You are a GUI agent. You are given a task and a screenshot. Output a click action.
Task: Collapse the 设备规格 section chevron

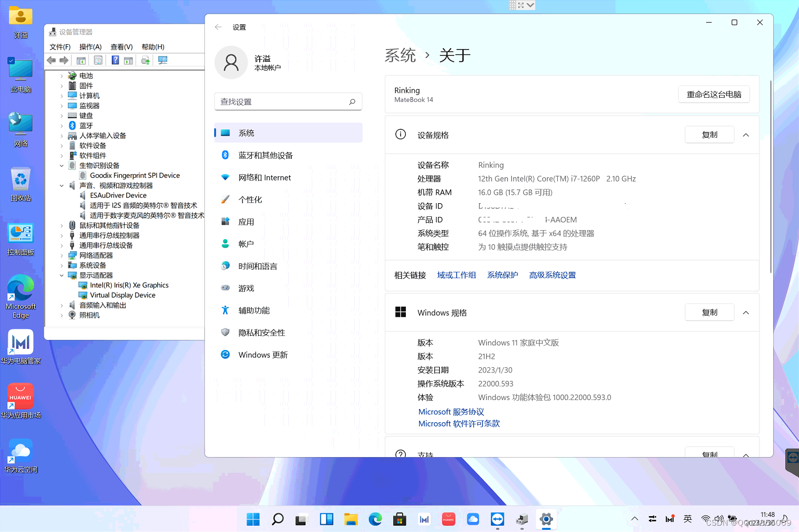pos(746,135)
